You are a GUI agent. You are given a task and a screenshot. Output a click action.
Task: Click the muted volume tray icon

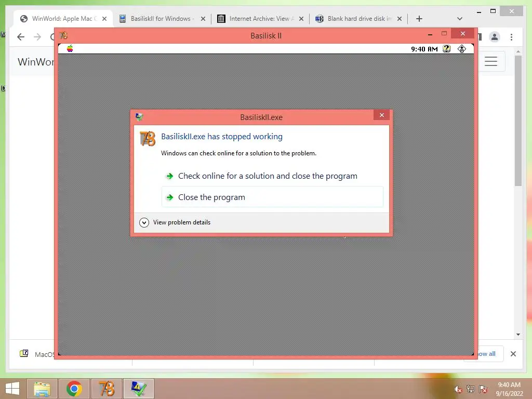pos(458,389)
